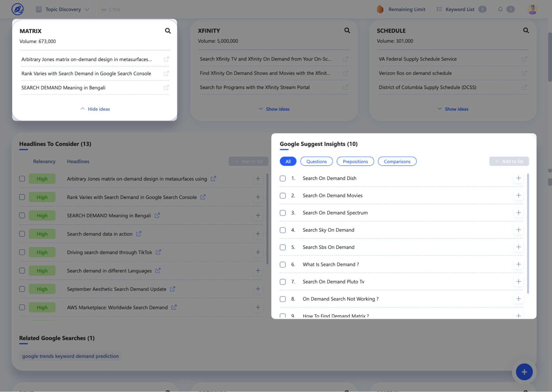Add Search demand in different Languages with plus
Image resolution: width=552 pixels, height=392 pixels.
click(258, 271)
